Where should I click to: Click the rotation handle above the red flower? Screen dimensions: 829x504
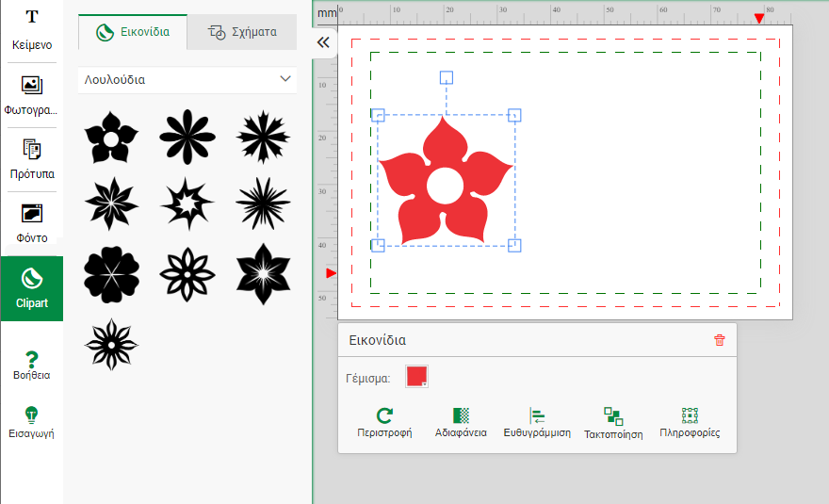pos(447,77)
